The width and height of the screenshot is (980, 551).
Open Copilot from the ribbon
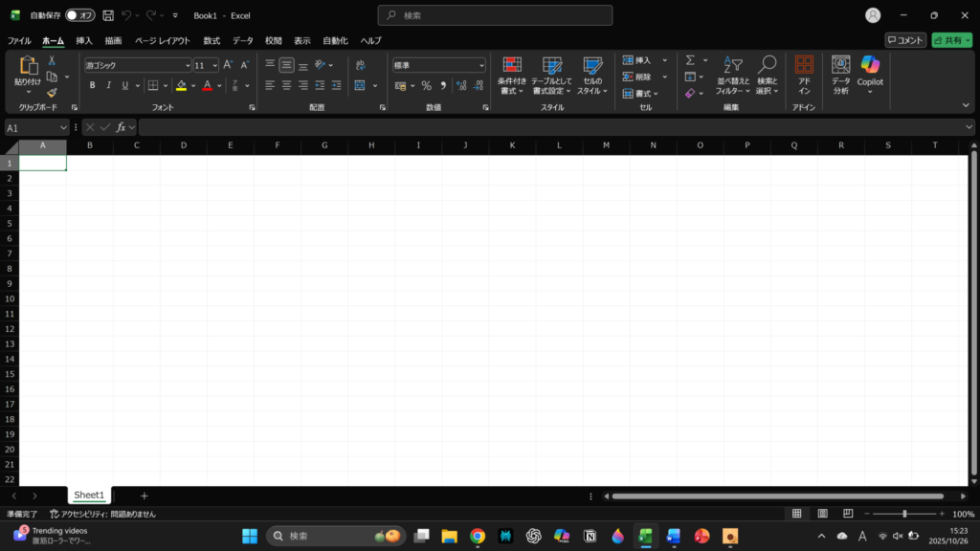click(x=870, y=72)
